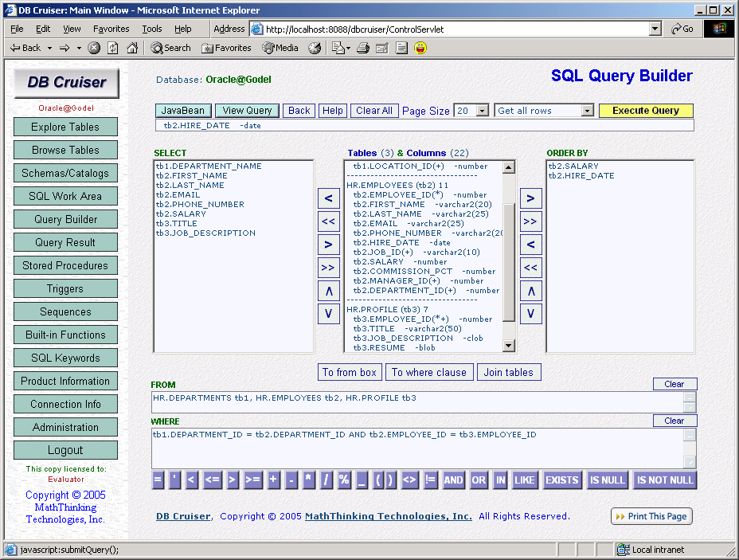739x560 pixels.
Task: Open the History icon in the toolbar
Action: tap(315, 48)
